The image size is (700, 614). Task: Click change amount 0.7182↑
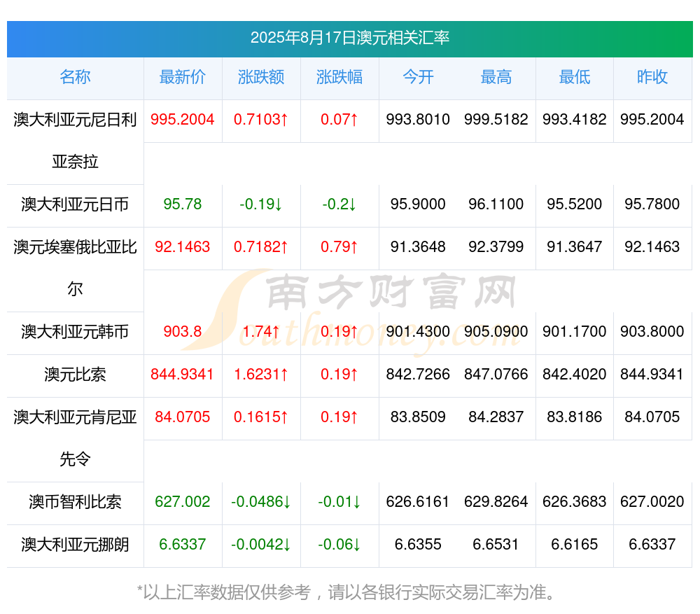click(261, 247)
